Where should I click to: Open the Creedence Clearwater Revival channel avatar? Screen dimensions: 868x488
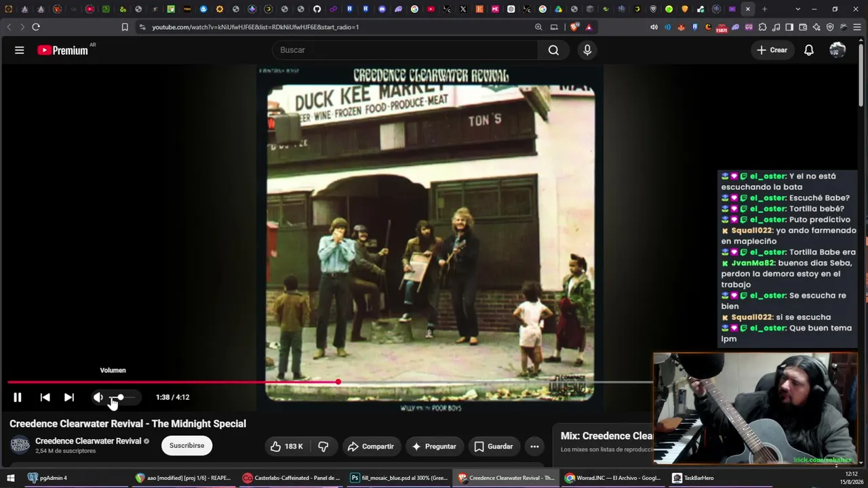(x=20, y=445)
